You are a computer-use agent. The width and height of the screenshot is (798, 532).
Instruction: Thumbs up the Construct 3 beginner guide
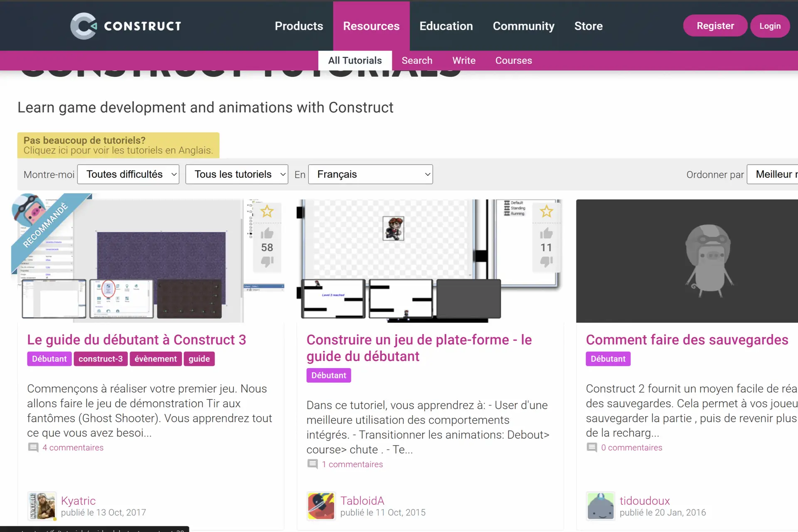[267, 233]
